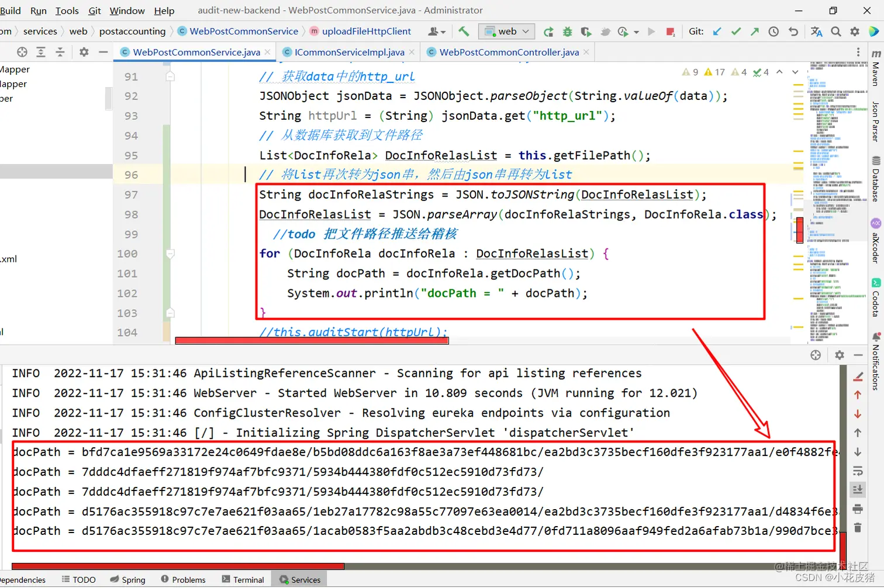Rollback changes with undo arrow icon

[793, 32]
